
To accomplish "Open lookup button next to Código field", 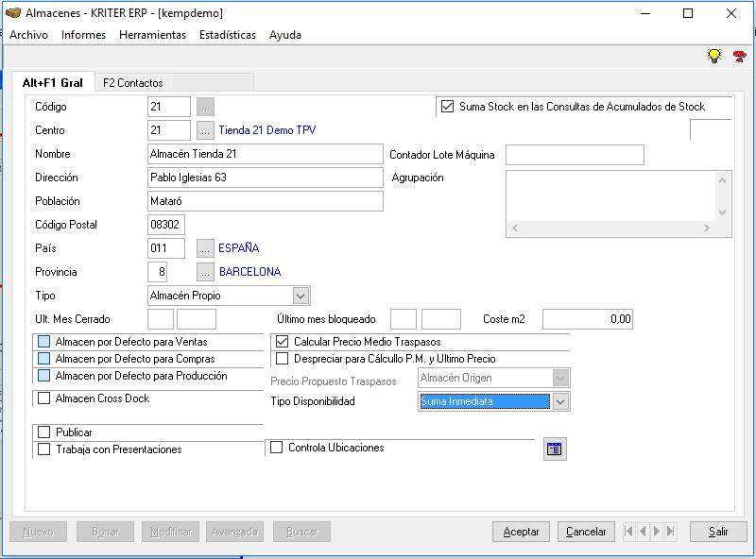I will pyautogui.click(x=206, y=107).
